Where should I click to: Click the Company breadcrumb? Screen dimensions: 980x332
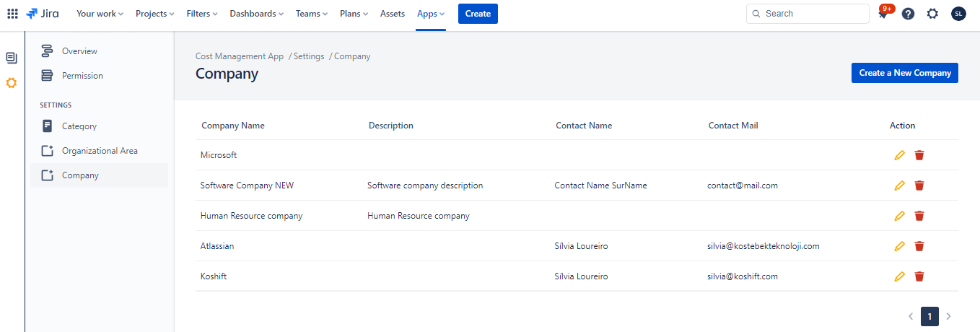pyautogui.click(x=352, y=56)
